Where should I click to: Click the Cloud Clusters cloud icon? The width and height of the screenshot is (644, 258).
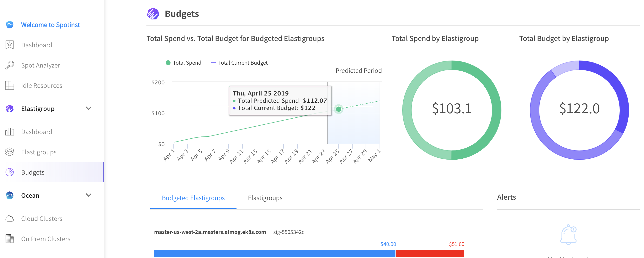pyautogui.click(x=9, y=219)
